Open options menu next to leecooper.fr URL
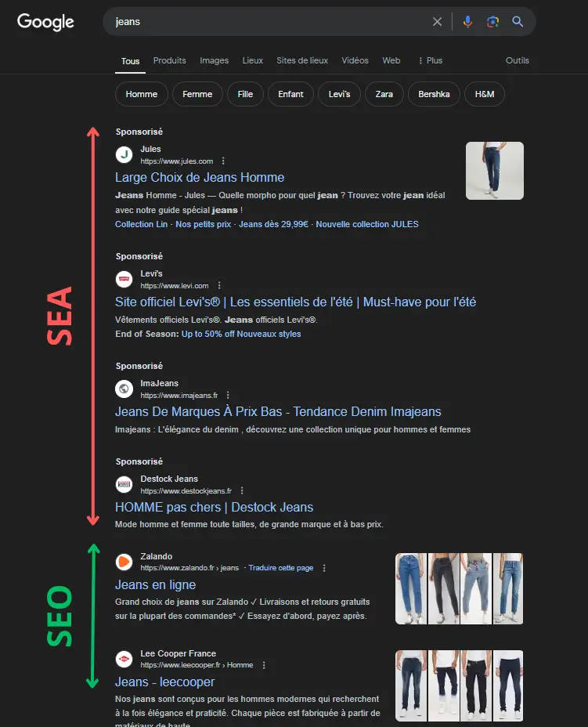The height and width of the screenshot is (727, 588). 264,665
